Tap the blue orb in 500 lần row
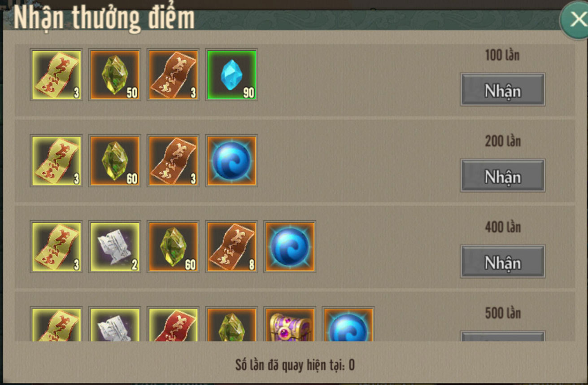Viewport: 588px width, 385px height. pos(348,324)
